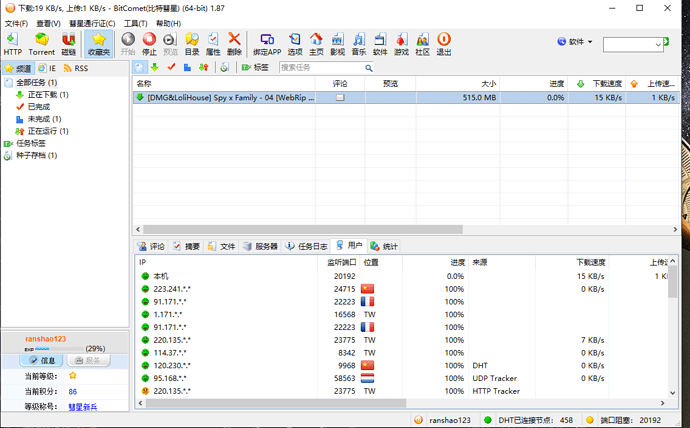Open the Music (音乐) toolbar icon
Screen dimensions: 690x428
point(359,44)
